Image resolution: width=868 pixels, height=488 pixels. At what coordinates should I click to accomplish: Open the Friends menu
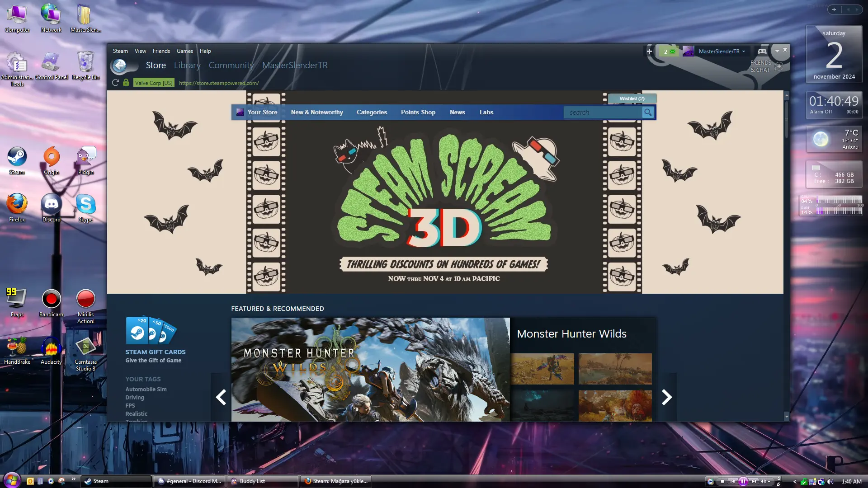pos(161,51)
